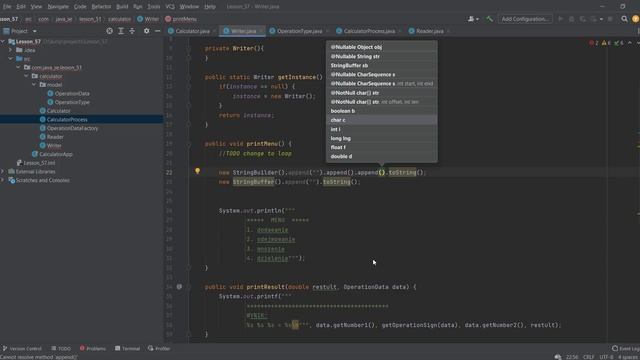Click 'StringBuffer sb' parameter hint row
This screenshot has width=640, height=360.
(382, 65)
